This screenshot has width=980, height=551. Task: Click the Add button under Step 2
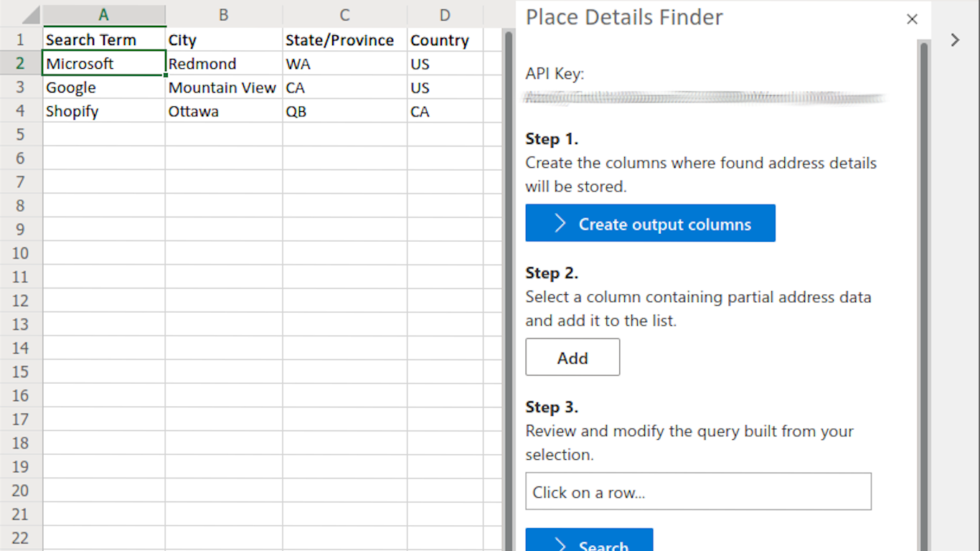573,357
